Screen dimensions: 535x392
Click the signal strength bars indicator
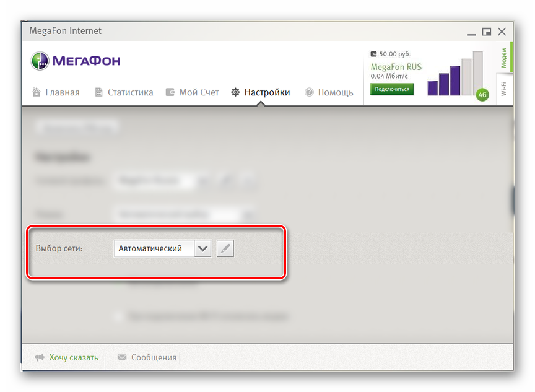(455, 73)
